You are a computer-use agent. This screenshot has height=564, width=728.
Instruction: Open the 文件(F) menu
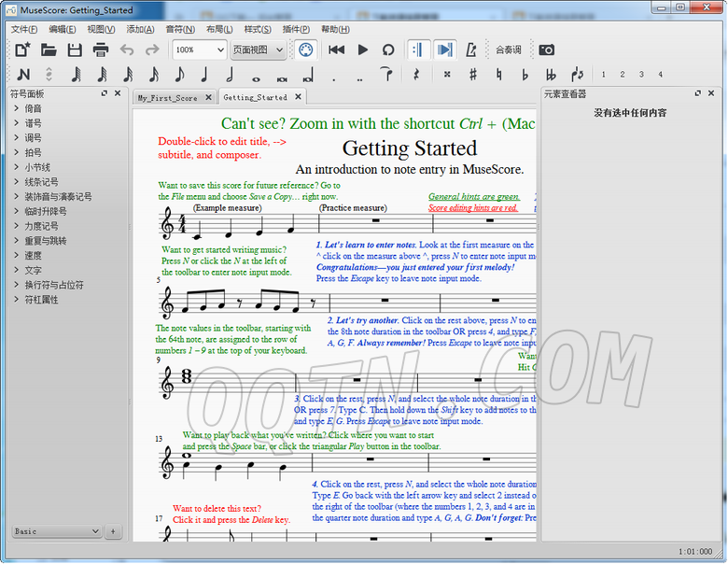[24, 29]
